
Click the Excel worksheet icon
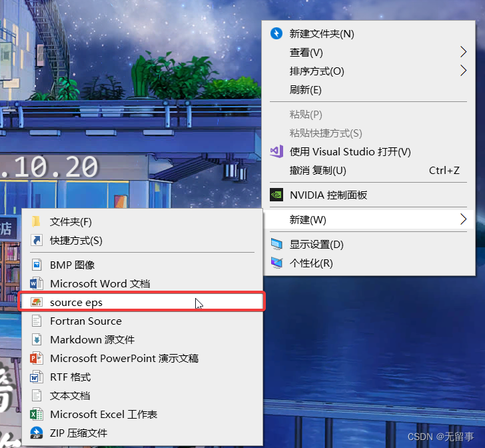tap(36, 414)
